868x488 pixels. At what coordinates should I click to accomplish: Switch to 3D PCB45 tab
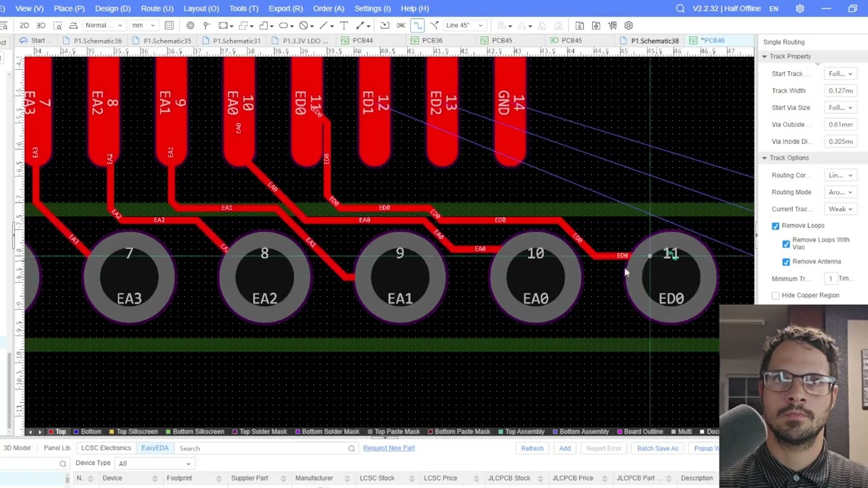coord(566,41)
